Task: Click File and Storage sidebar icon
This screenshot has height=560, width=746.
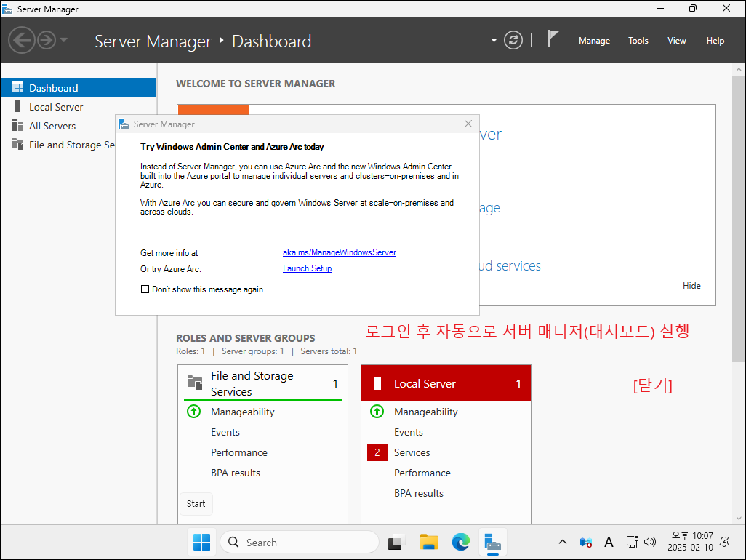Action: pos(17,144)
